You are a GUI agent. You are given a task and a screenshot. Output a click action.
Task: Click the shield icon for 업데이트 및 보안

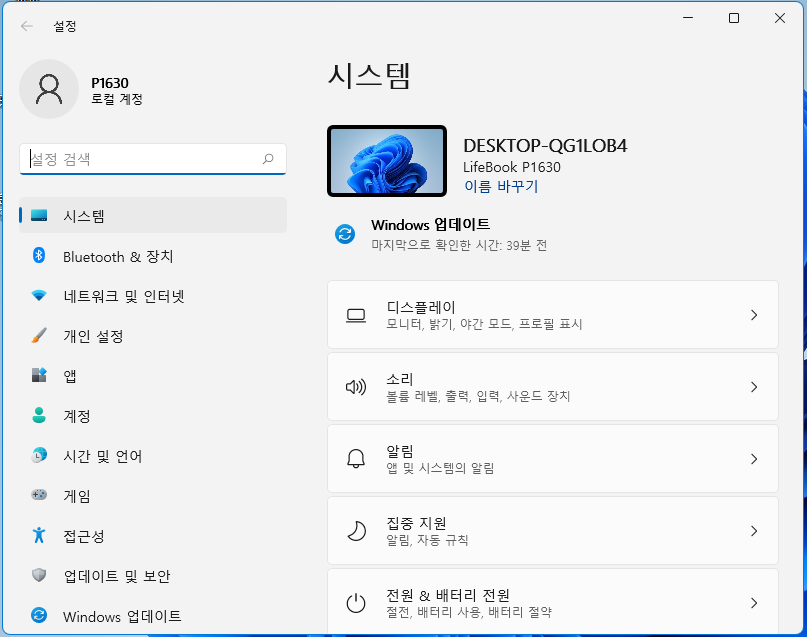pyautogui.click(x=39, y=575)
